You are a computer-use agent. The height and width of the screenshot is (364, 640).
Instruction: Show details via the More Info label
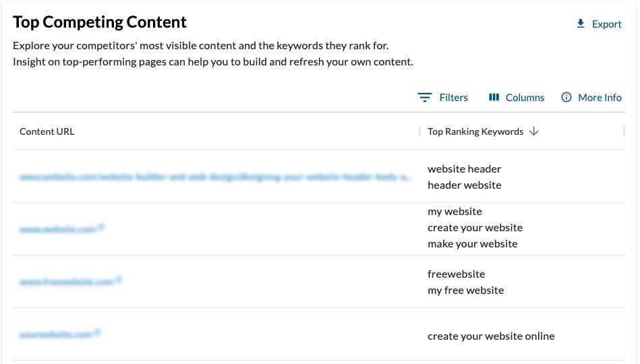600,98
